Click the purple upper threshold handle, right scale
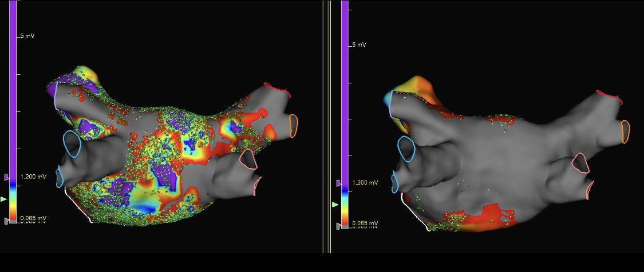The image size is (644, 272). click(x=338, y=182)
